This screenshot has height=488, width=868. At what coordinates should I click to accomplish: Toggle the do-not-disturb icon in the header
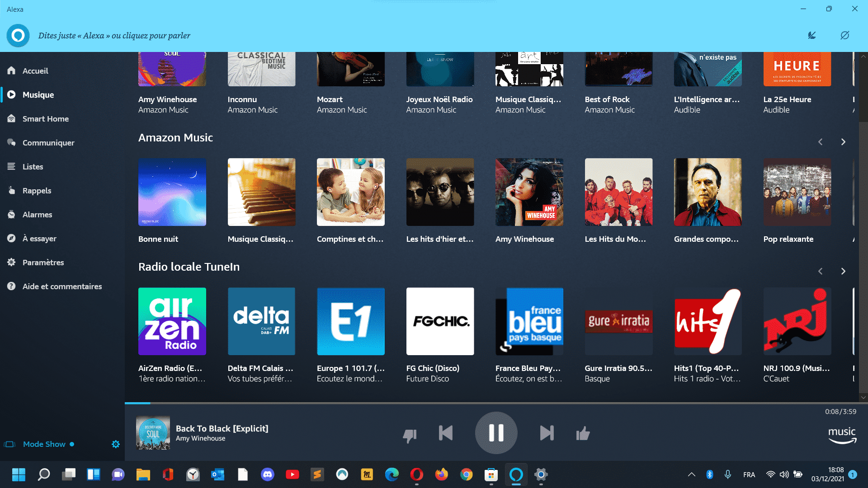(x=844, y=35)
